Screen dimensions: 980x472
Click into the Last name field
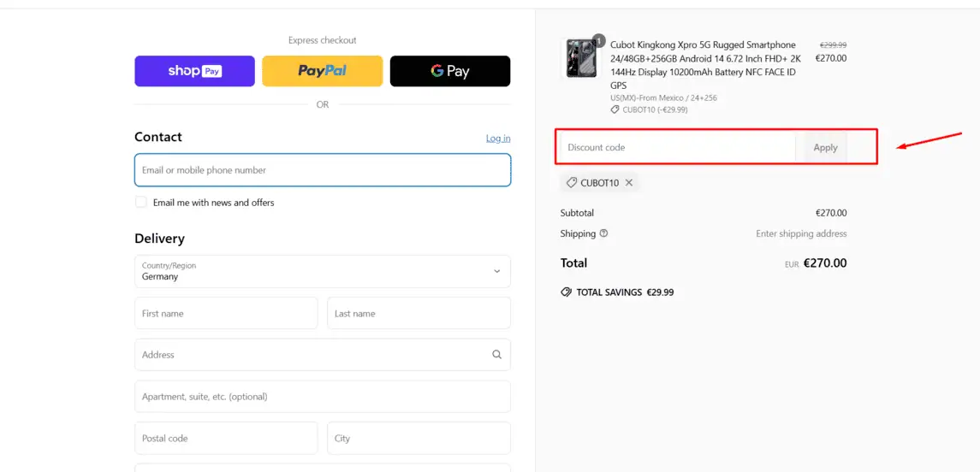419,314
